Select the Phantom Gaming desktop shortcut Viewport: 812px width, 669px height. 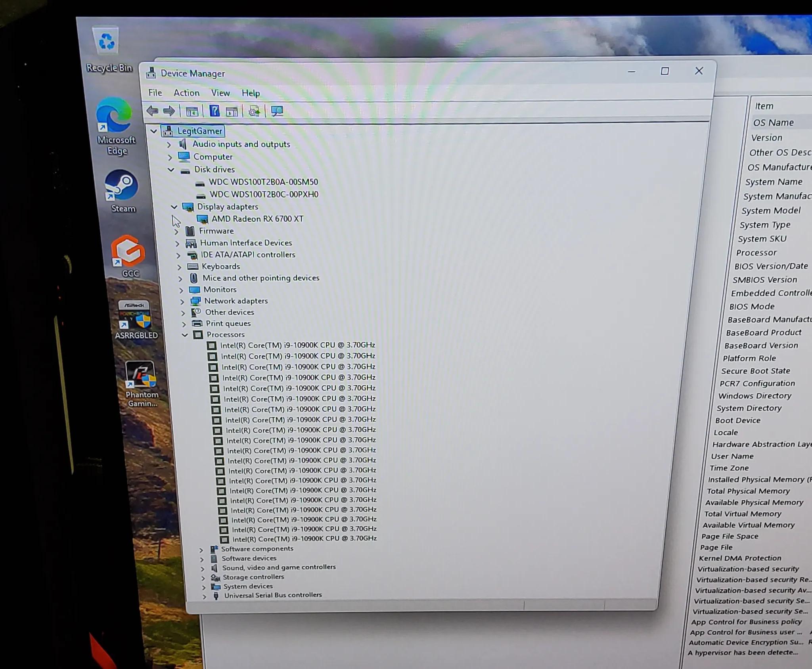point(142,384)
